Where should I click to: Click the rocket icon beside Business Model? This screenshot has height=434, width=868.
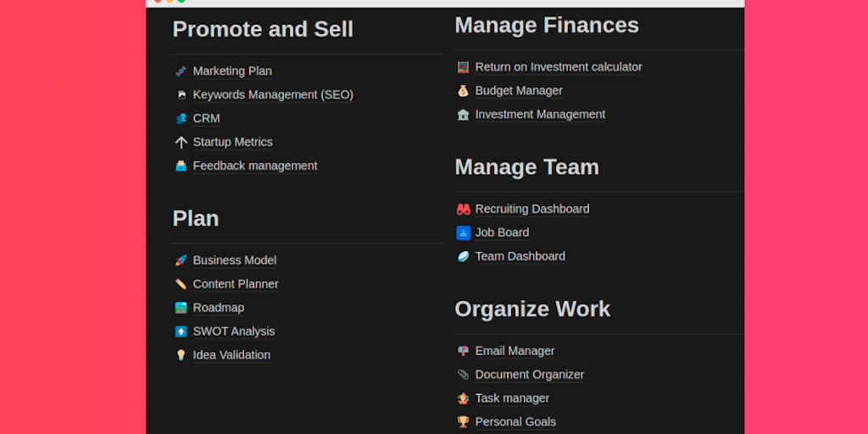coord(181,260)
